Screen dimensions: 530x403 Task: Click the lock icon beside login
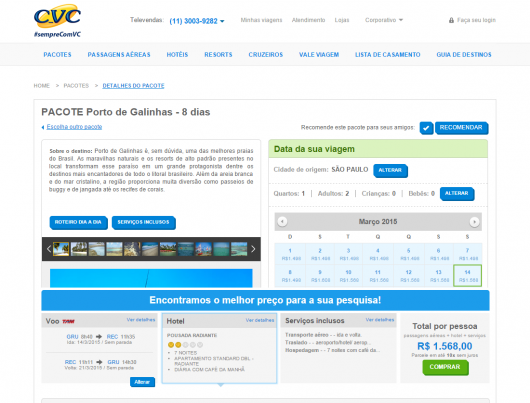(x=451, y=20)
